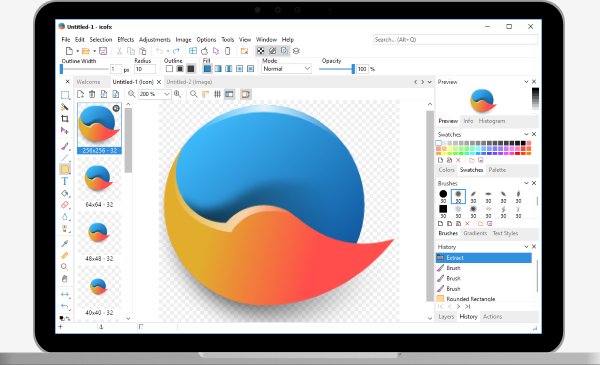Click the Paste clipboard icon

[x=143, y=51]
